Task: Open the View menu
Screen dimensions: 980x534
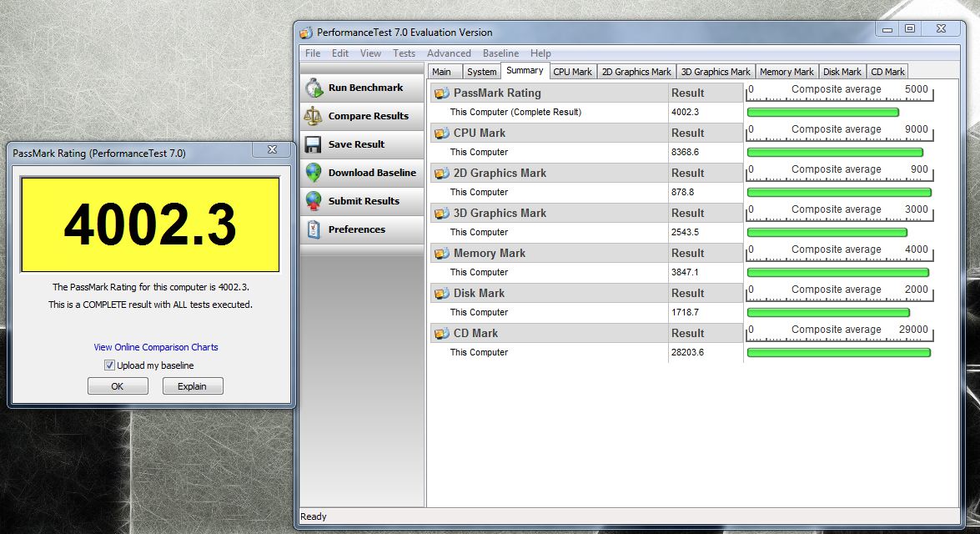Action: [x=370, y=53]
